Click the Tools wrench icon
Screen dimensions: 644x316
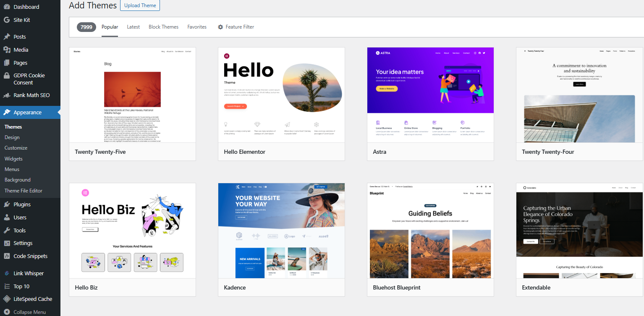[7, 230]
